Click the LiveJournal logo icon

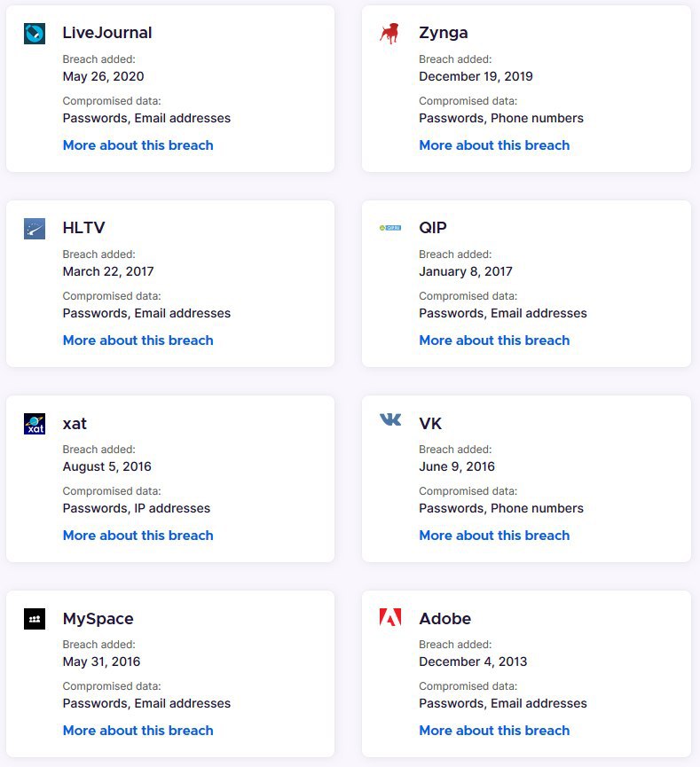click(x=35, y=34)
